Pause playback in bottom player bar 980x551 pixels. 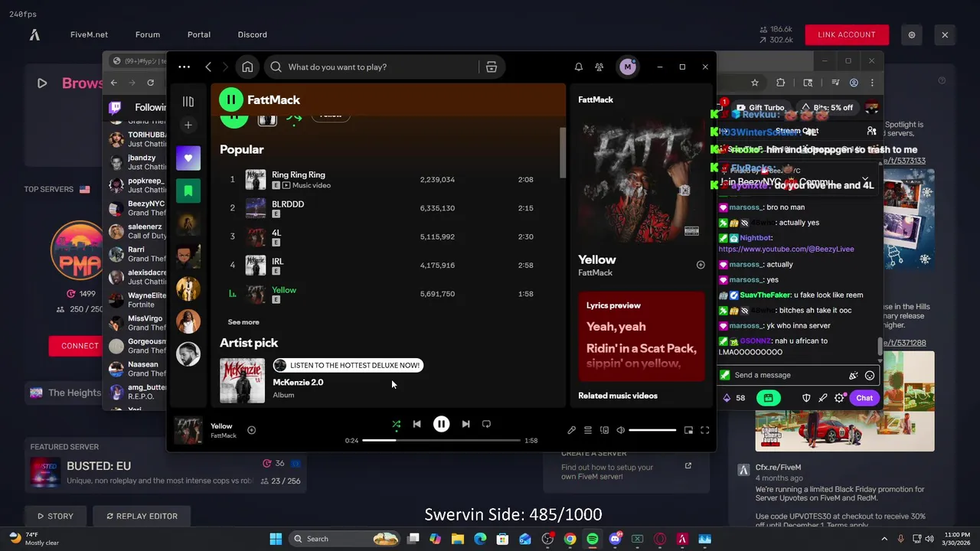[x=441, y=424]
